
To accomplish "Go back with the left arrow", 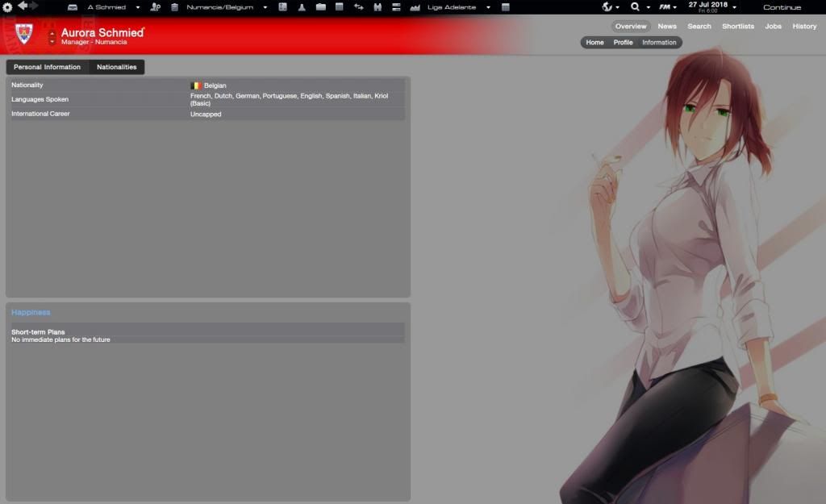I will [23, 6].
